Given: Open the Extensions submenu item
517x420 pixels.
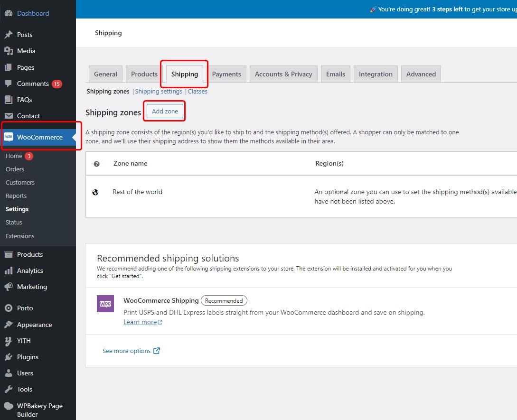Looking at the screenshot, I should pyautogui.click(x=20, y=236).
